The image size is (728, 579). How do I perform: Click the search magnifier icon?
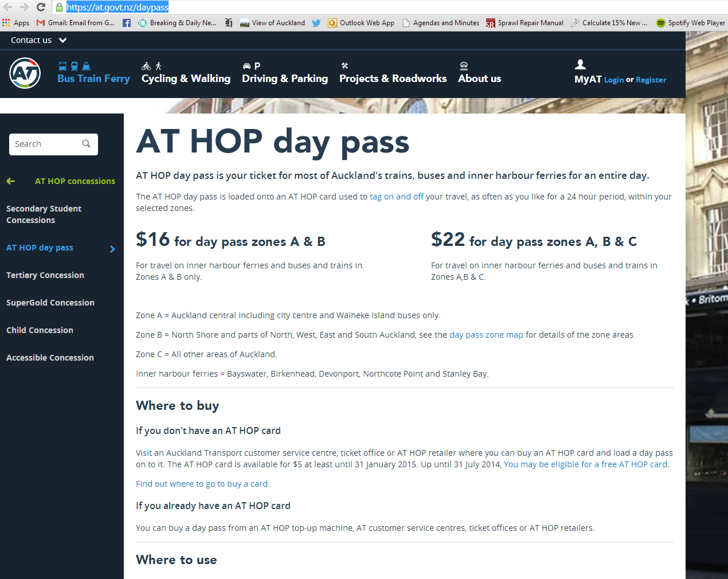(86, 144)
